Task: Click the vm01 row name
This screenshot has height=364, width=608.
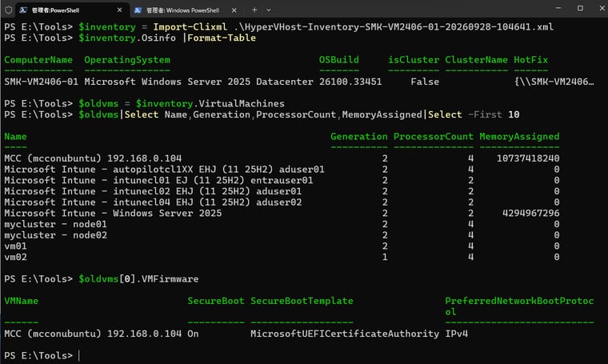Action: (15, 246)
